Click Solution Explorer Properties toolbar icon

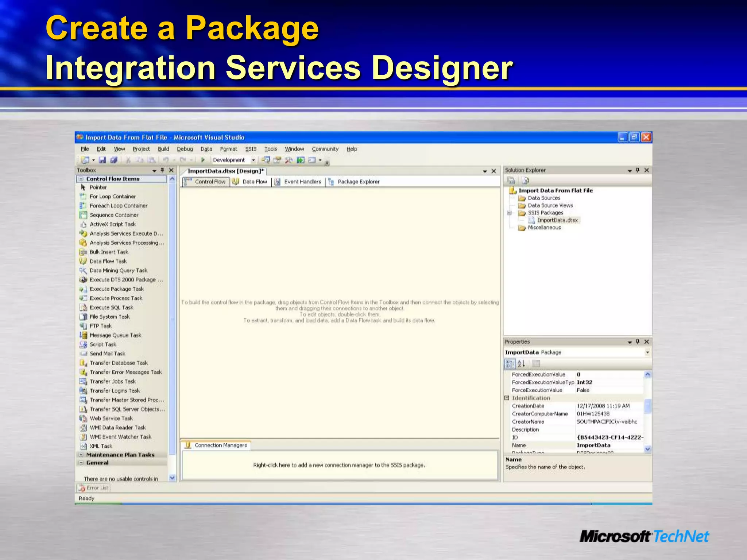[511, 180]
